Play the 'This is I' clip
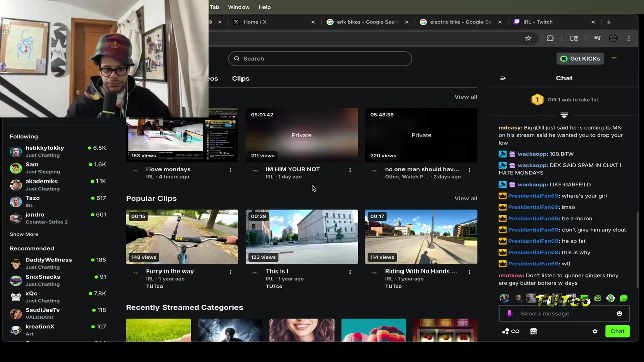The height and width of the screenshot is (362, 644). 301,237
